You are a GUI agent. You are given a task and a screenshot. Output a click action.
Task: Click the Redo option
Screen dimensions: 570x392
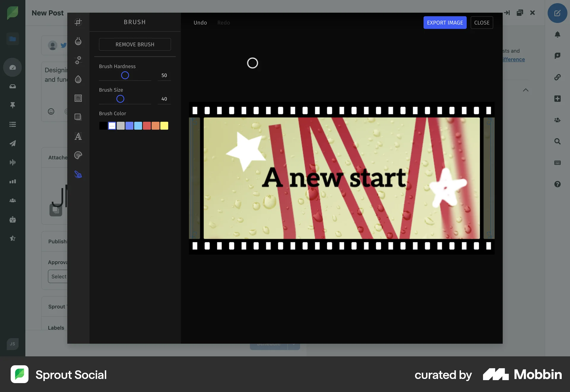click(223, 23)
